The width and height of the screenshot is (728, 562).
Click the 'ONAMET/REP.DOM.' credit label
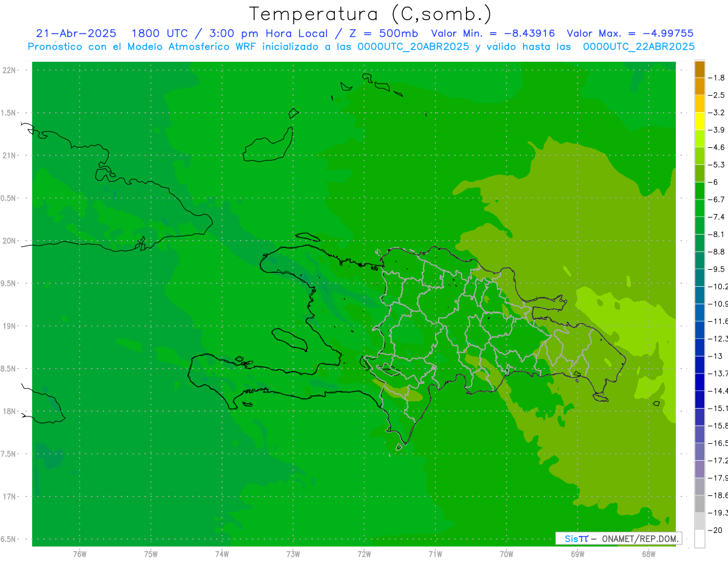tap(640, 538)
